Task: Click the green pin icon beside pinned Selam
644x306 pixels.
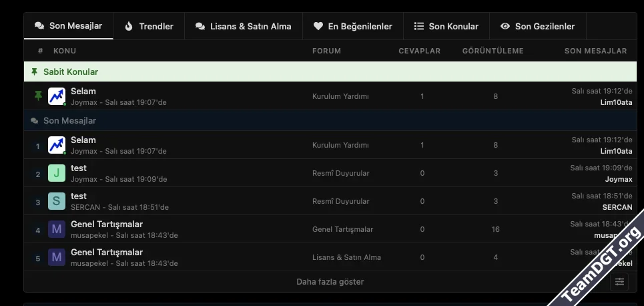Action: click(38, 96)
